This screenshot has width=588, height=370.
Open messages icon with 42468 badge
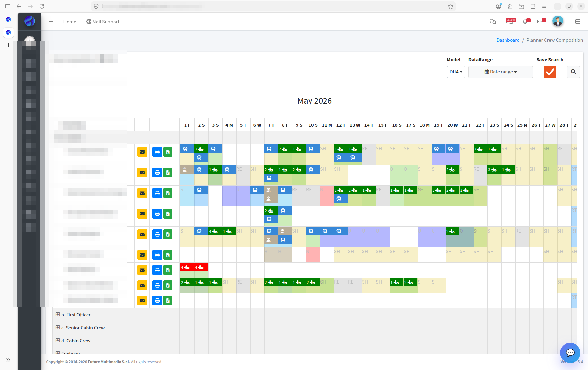coord(510,21)
